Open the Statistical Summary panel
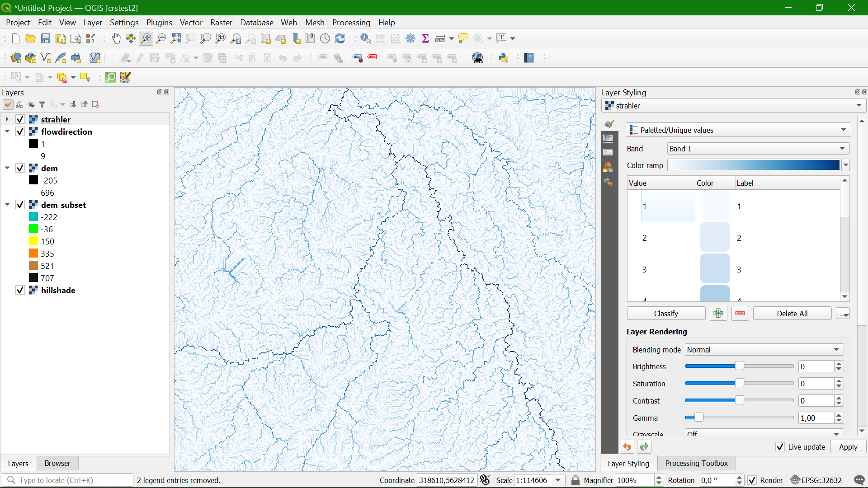The width and height of the screenshot is (868, 488). click(425, 38)
